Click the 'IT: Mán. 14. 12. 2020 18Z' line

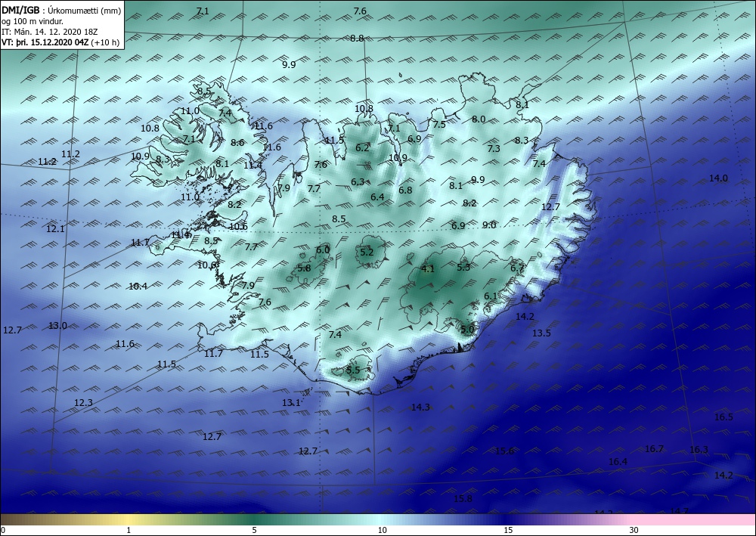point(50,31)
